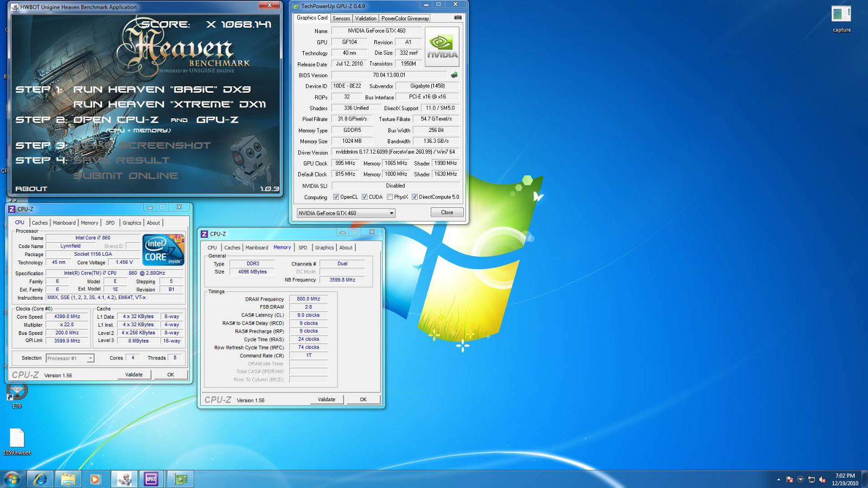Run Heaven "Xtreme" DX11 benchmark

169,104
